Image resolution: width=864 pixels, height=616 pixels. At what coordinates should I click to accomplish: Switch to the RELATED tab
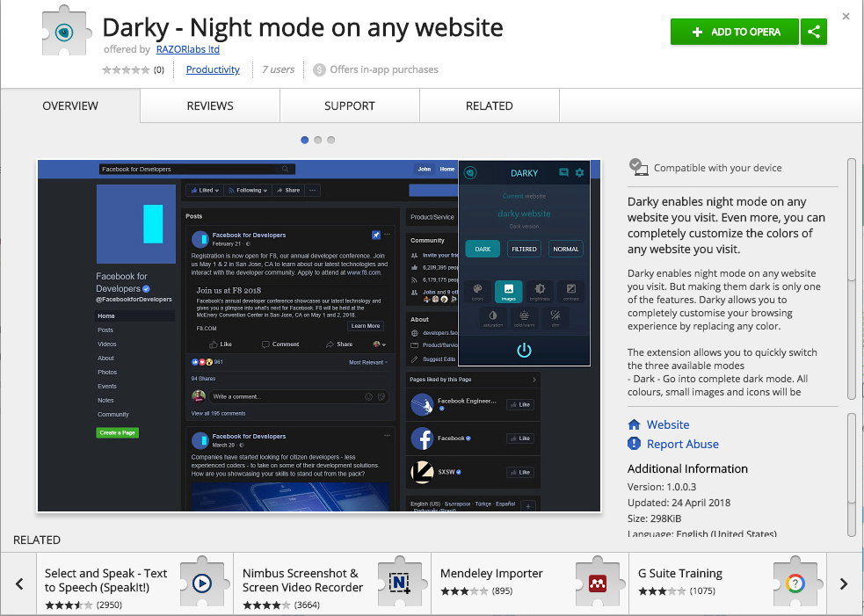pyautogui.click(x=490, y=105)
